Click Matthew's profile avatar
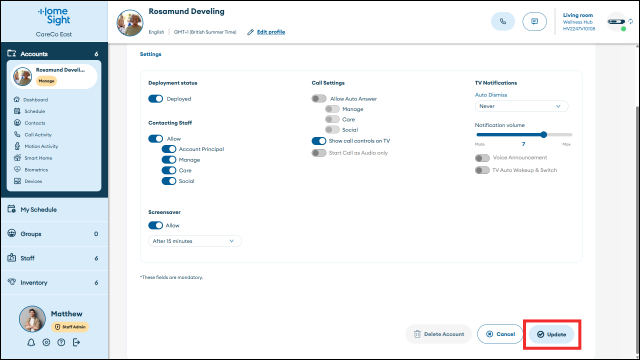The height and width of the screenshot is (360, 640). [32, 319]
